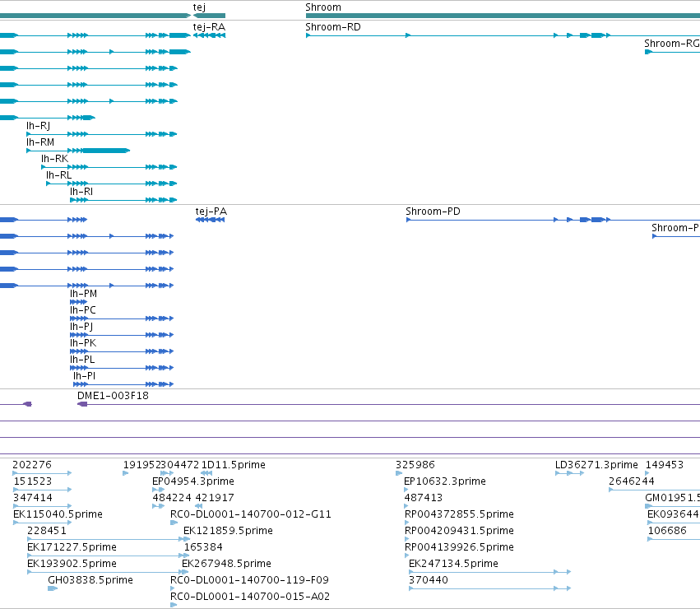Click EST 2646244
Screen dimensions: 700x609
(632, 481)
